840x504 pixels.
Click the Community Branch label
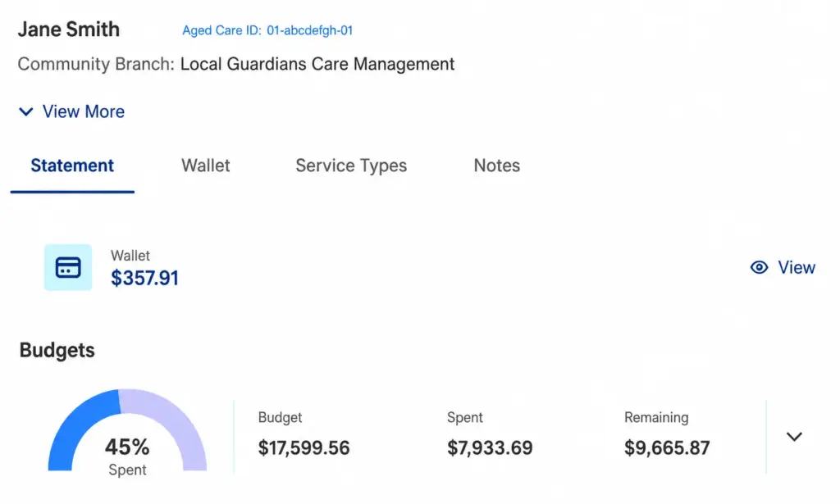pyautogui.click(x=96, y=64)
